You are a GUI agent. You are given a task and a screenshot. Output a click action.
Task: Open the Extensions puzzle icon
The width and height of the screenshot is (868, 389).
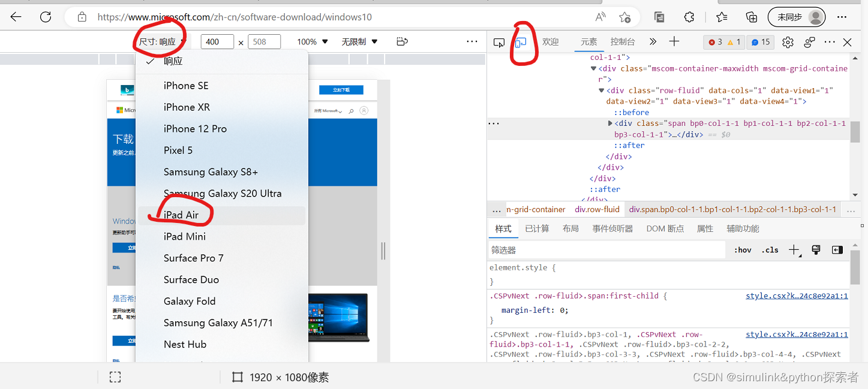(x=689, y=17)
